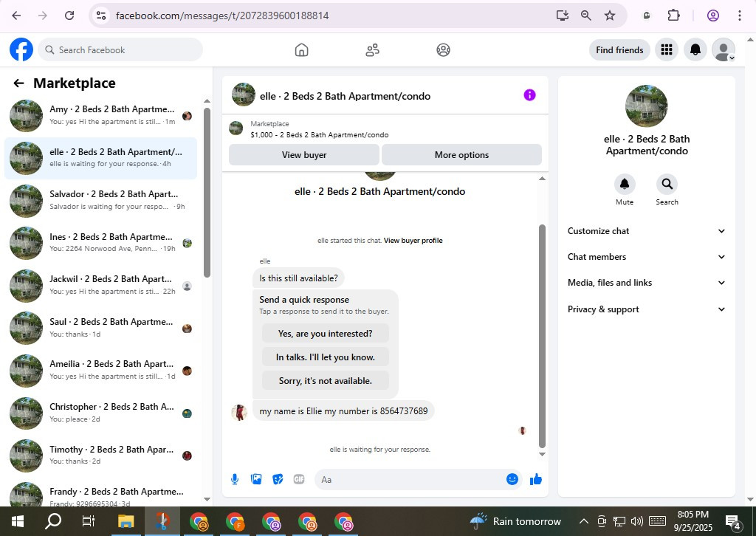
Task: Open the notifications bell in the header
Action: [695, 49]
